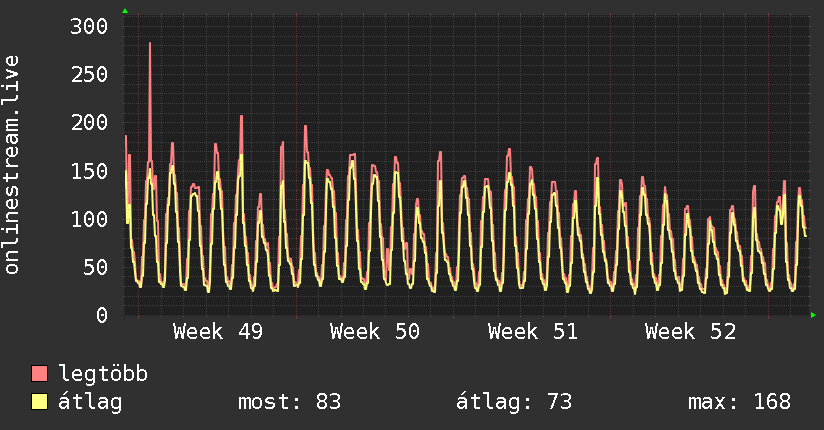824x430 pixels.
Task: Click the 150 y-axis tick label
Action: click(x=88, y=170)
